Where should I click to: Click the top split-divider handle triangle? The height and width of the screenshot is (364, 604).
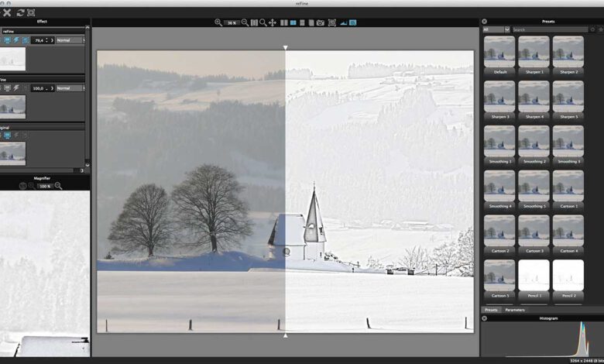[x=286, y=48]
